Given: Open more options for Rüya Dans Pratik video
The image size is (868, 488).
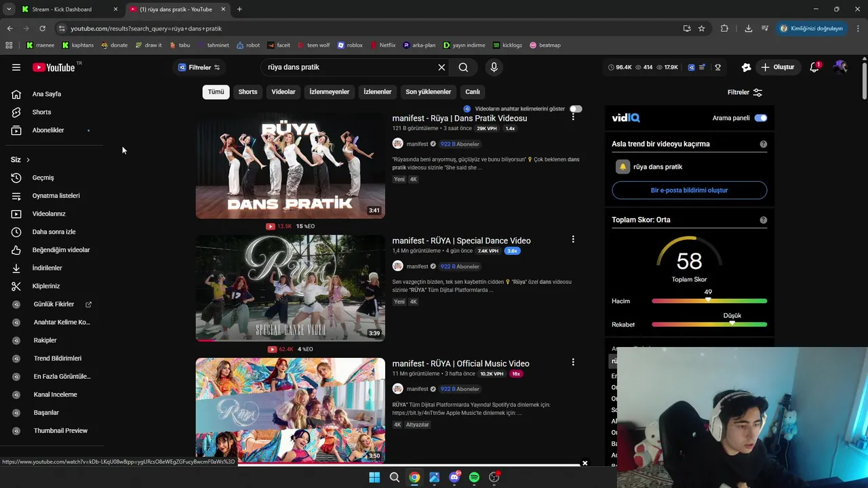Looking at the screenshot, I should (573, 117).
